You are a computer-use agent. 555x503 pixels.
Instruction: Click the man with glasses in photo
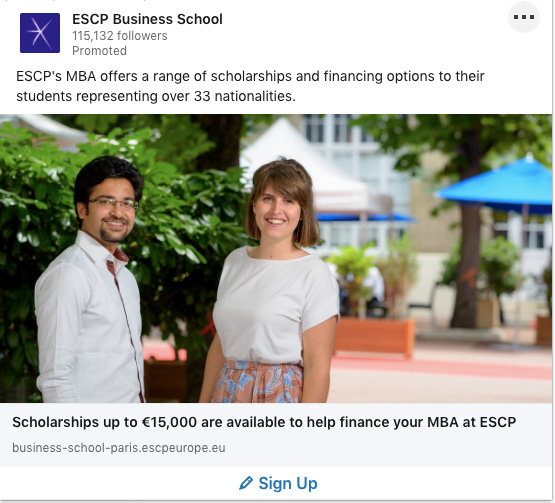pos(91,280)
